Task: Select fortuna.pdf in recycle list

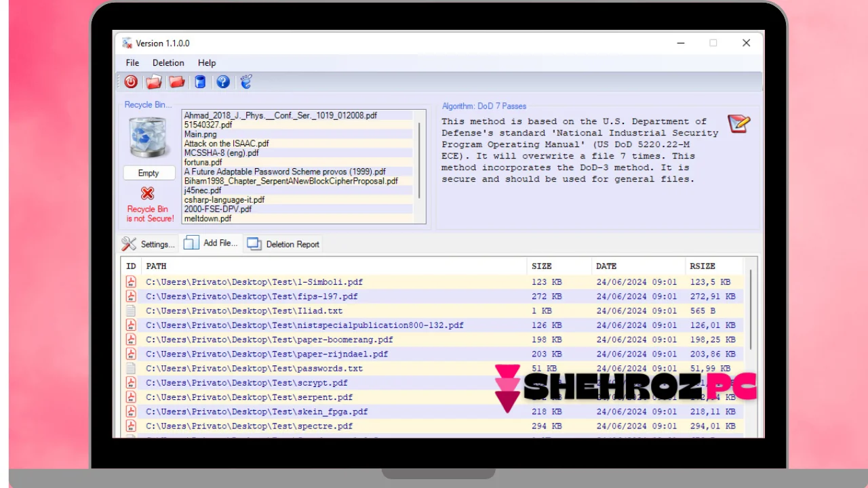Action: click(298, 163)
